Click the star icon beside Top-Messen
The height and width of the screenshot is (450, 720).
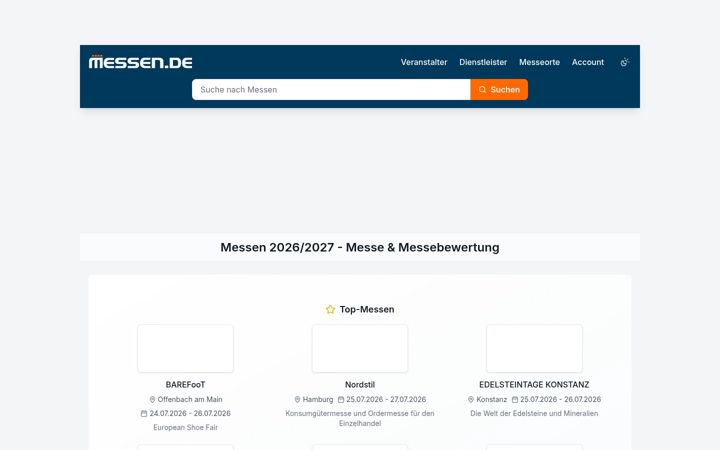(330, 309)
